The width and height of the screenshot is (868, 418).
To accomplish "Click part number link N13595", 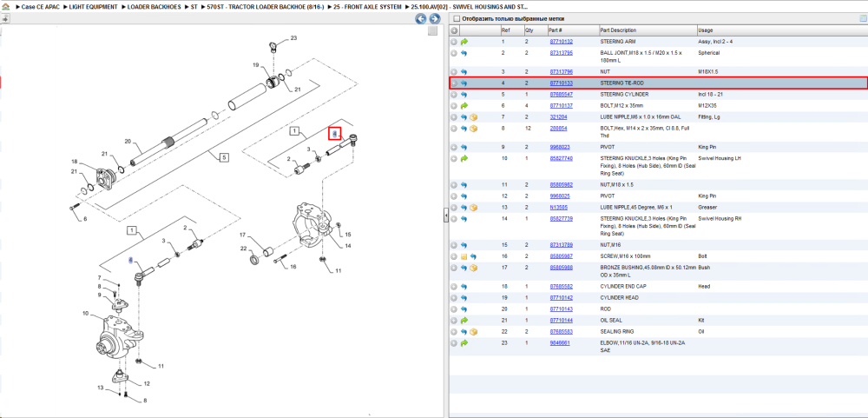I will [558, 208].
